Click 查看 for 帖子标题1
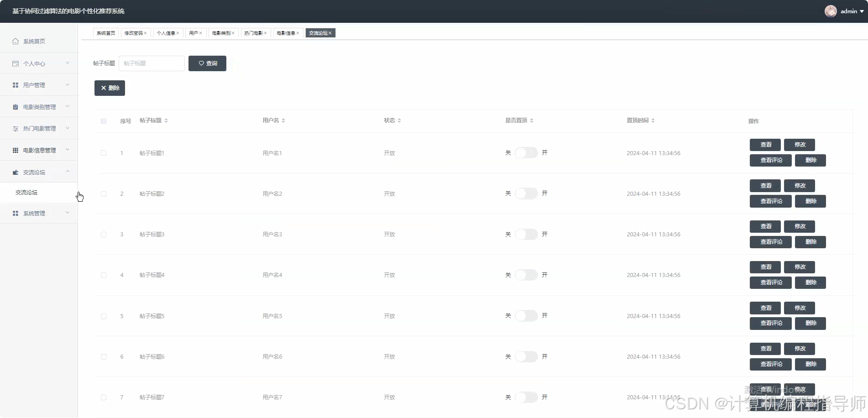The image size is (868, 418). (x=765, y=145)
